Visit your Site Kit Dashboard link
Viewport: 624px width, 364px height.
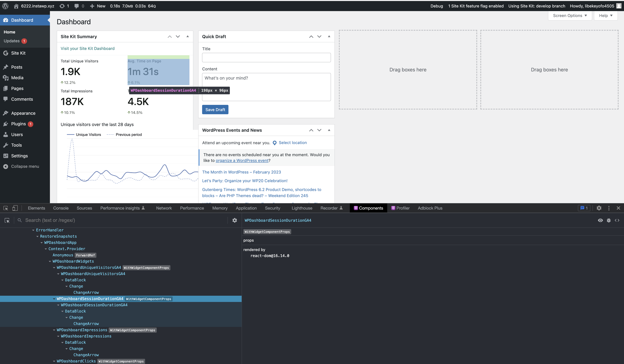point(87,48)
